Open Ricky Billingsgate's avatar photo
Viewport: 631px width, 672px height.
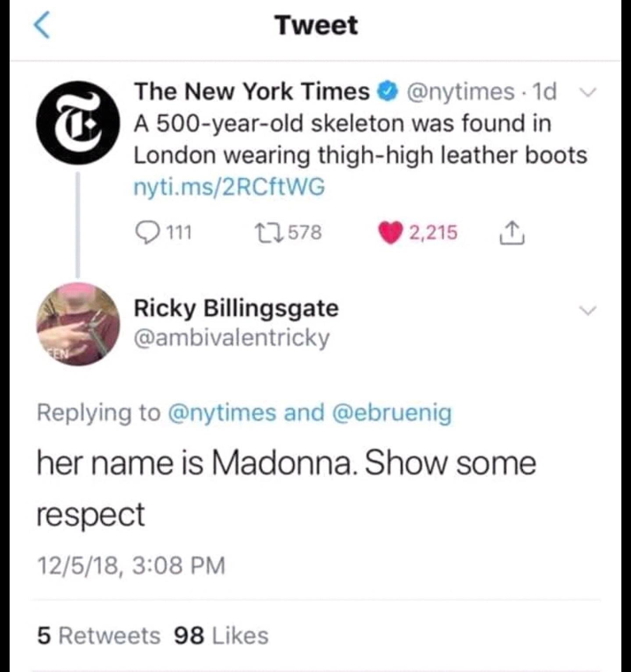point(78,324)
